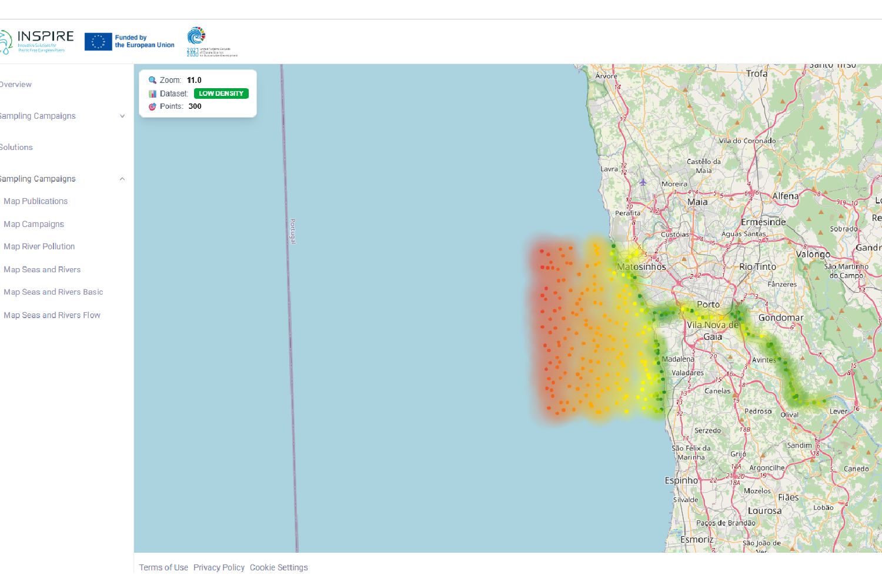Select Map River Pollution in sidebar
The height and width of the screenshot is (588, 882).
click(39, 246)
